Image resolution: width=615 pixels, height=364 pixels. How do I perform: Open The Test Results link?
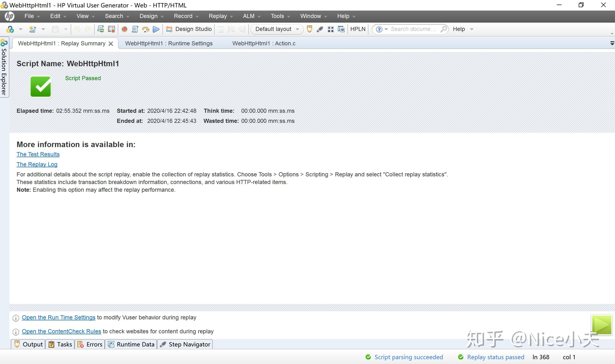pyautogui.click(x=38, y=154)
